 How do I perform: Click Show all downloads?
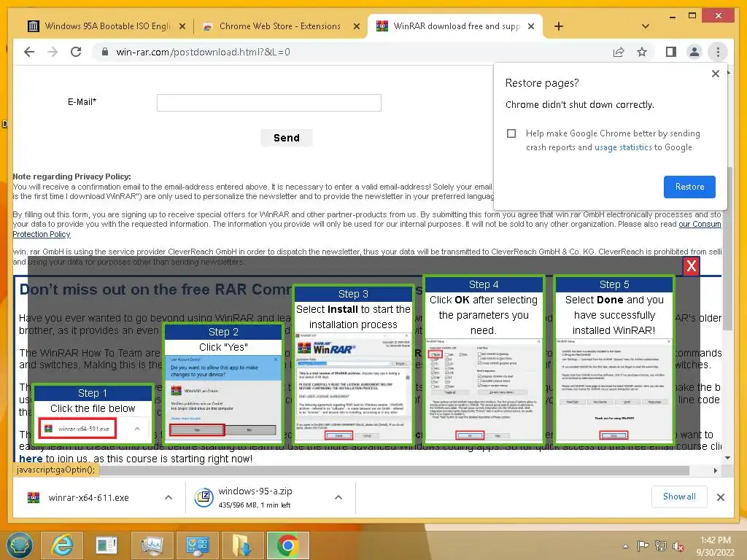point(679,497)
